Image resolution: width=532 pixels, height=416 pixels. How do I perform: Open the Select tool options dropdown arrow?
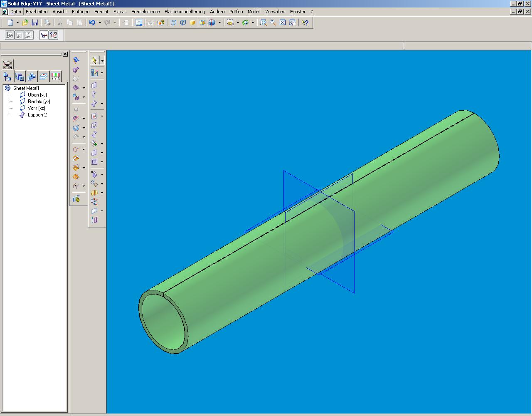(x=102, y=61)
